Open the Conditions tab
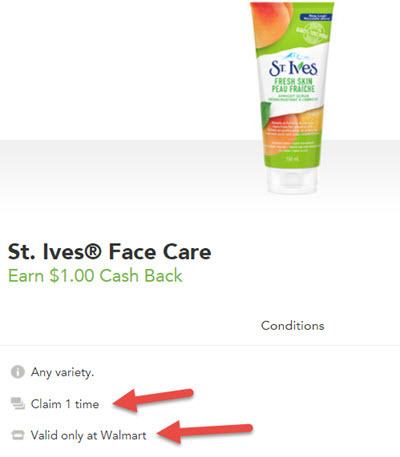Viewport: 400px width, 457px height. [292, 326]
